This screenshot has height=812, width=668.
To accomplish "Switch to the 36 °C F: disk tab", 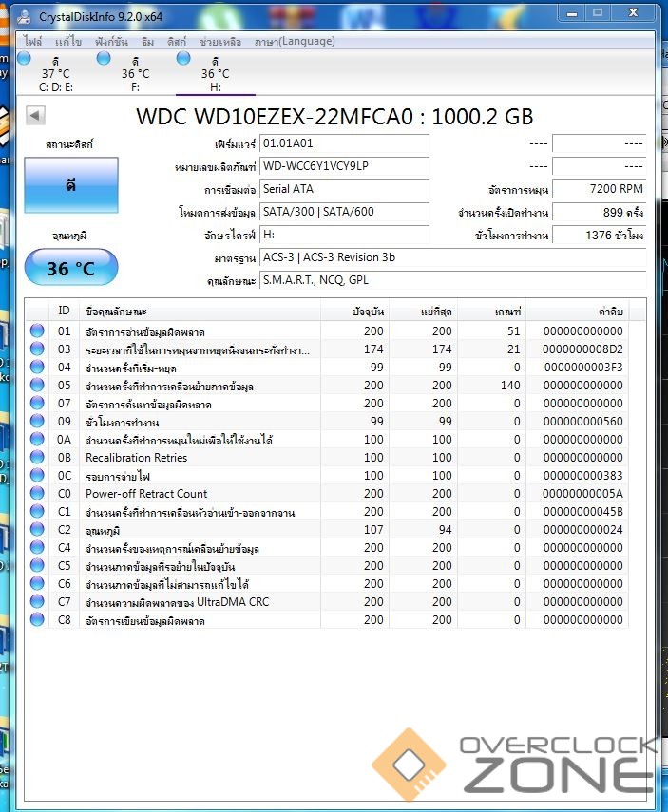I will 135,73.
